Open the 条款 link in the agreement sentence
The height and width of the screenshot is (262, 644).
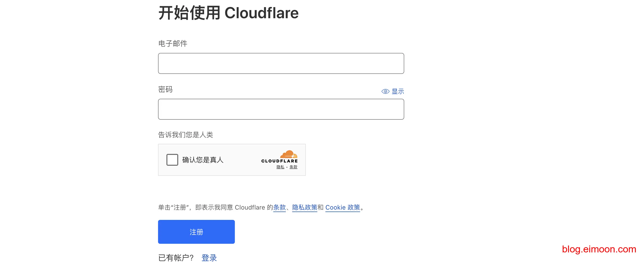(x=279, y=207)
